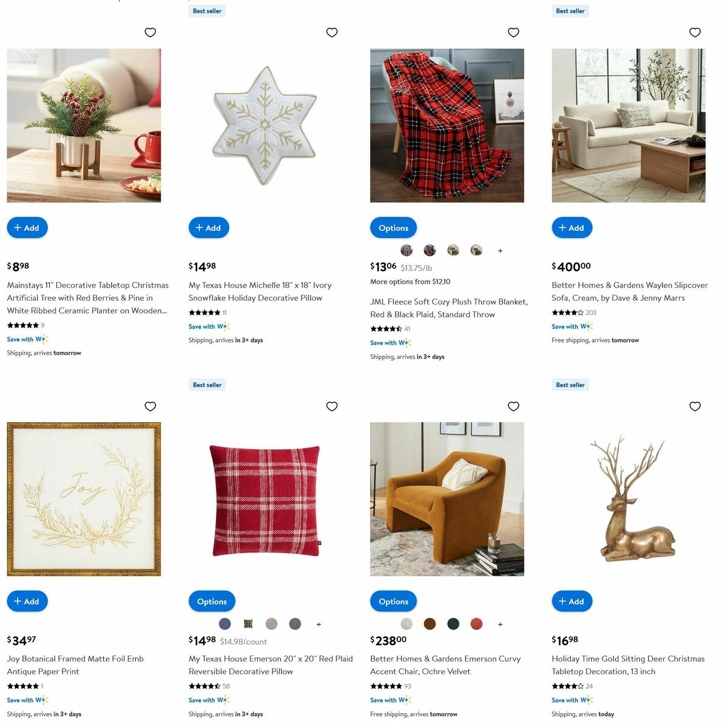The image size is (728, 724).
Task: Open Joy Botanical Framed Print title link
Action: (x=75, y=665)
